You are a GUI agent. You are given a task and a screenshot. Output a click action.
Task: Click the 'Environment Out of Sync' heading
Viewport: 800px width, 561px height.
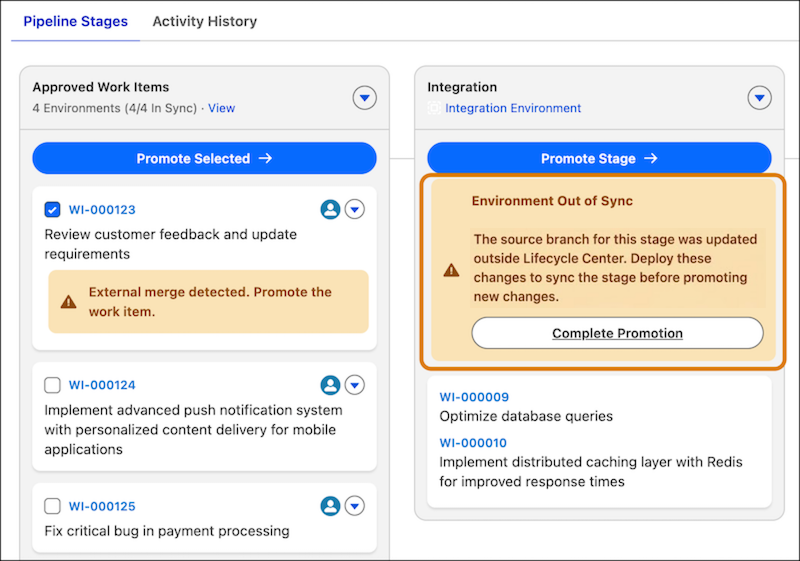click(x=552, y=201)
